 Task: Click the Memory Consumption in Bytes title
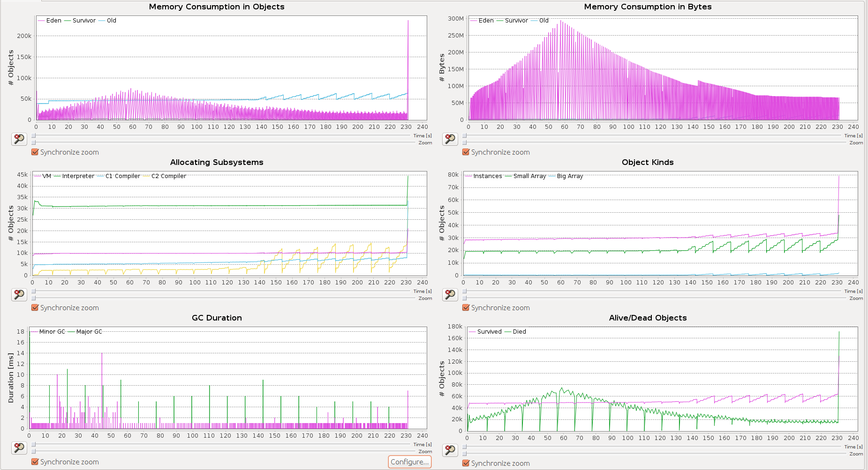(x=648, y=7)
